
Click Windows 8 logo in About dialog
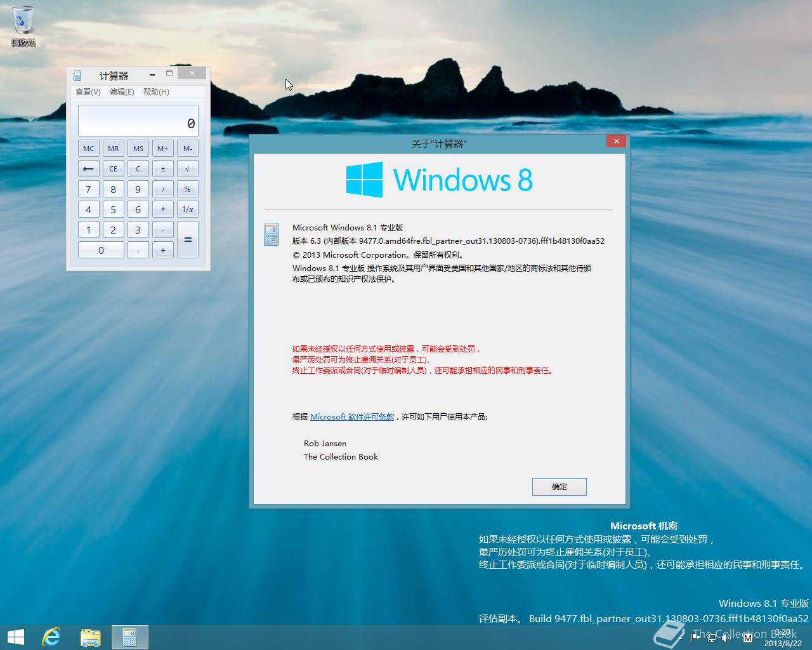[439, 180]
